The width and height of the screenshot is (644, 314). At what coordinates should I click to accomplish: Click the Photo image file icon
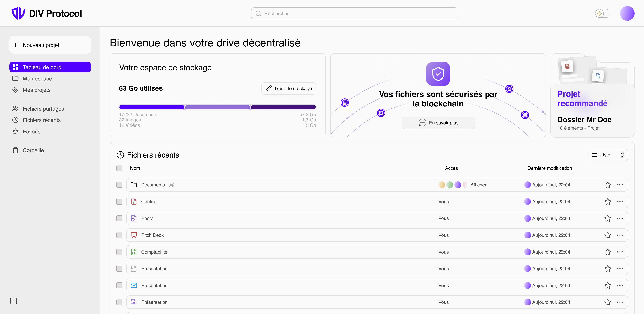[134, 218]
